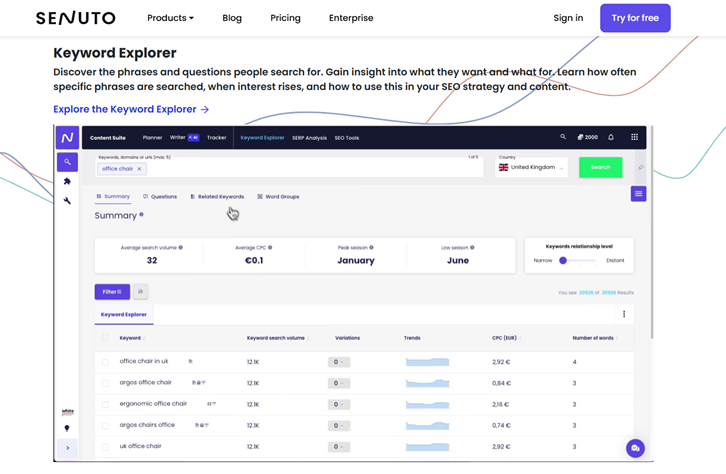Open SEO Tools
The height and width of the screenshot is (474, 726).
pyautogui.click(x=347, y=138)
